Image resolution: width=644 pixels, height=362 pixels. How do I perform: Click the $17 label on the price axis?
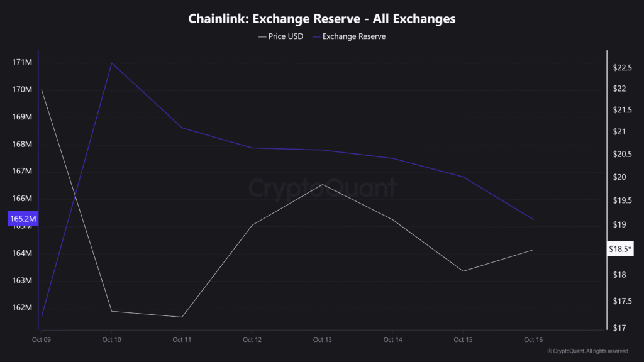[619, 327]
